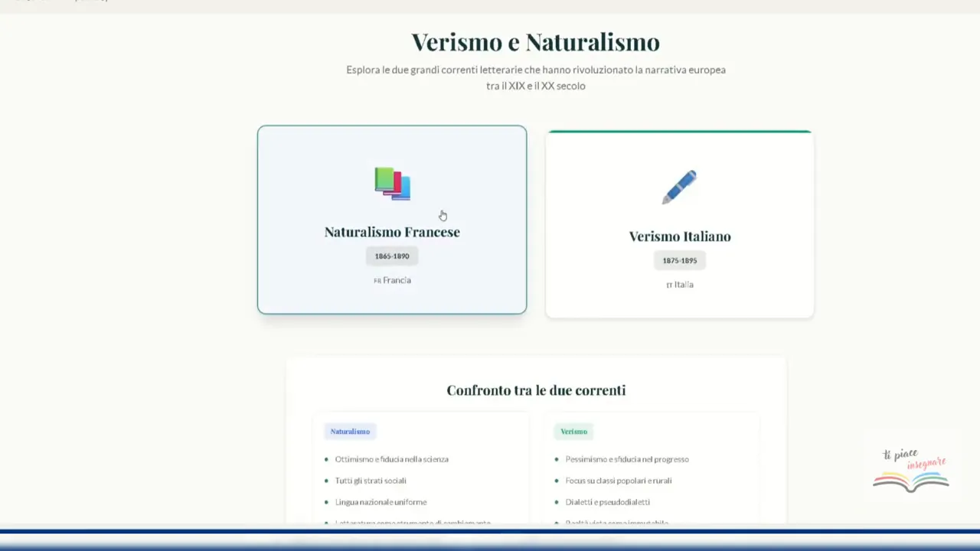Click the pencil icon on the Verismo Italiano card
The height and width of the screenshot is (551, 980).
pyautogui.click(x=679, y=186)
